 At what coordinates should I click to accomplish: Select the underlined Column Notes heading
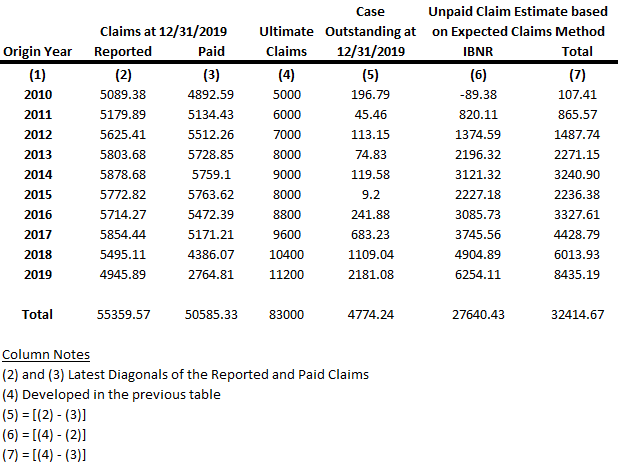point(46,355)
